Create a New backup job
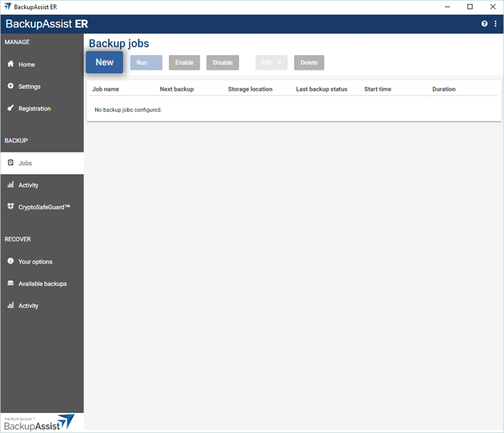504x433 pixels. [x=104, y=63]
